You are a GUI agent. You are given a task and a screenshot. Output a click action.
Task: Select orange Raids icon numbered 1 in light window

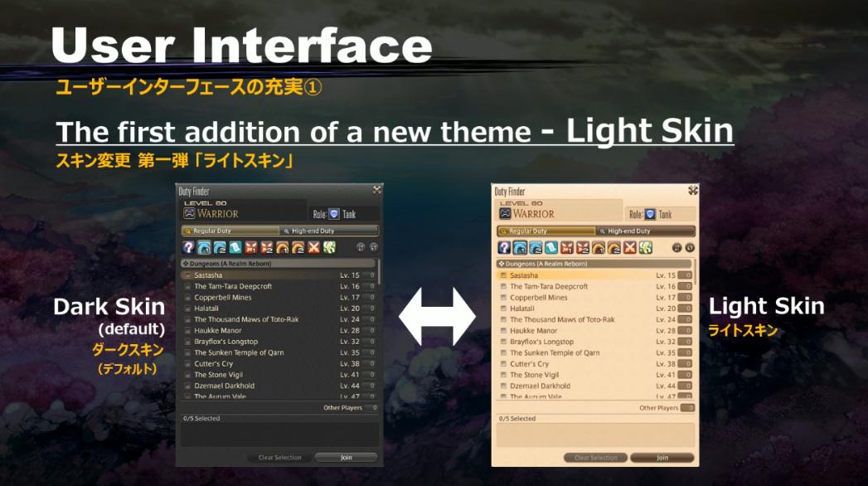pyautogui.click(x=598, y=247)
